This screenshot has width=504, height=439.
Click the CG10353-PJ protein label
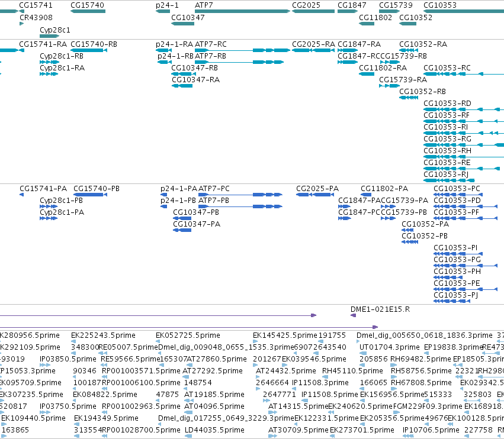[456, 295]
